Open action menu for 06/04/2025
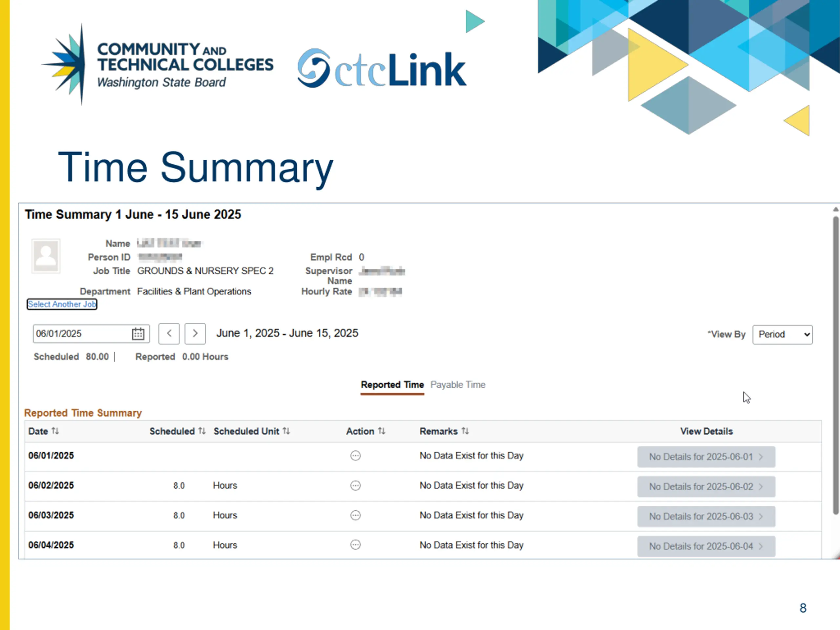The height and width of the screenshot is (630, 840). coord(355,545)
